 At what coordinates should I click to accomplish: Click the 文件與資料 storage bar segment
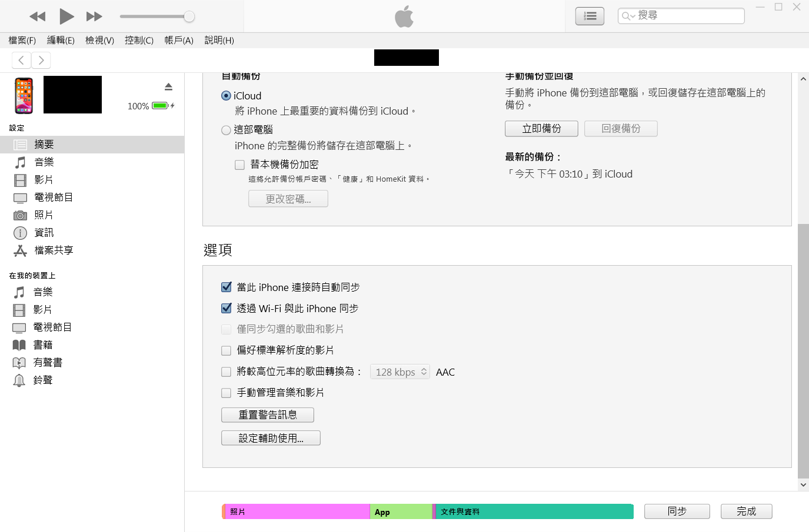[534, 511]
